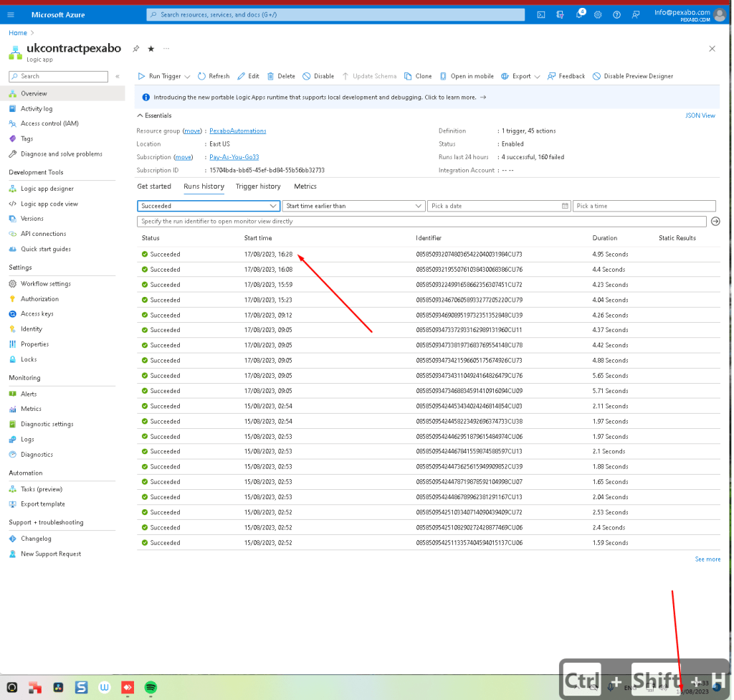Open the info@pexabo.com account menu
The image size is (734, 700).
coord(690,15)
